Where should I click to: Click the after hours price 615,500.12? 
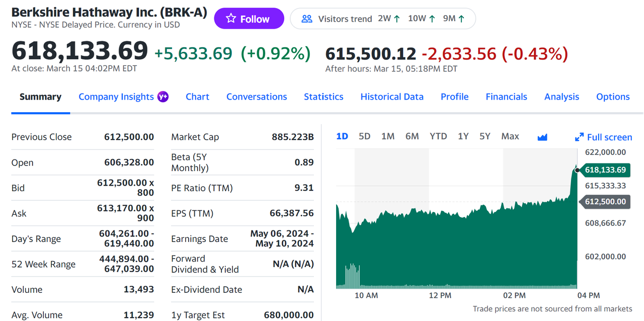(x=371, y=53)
